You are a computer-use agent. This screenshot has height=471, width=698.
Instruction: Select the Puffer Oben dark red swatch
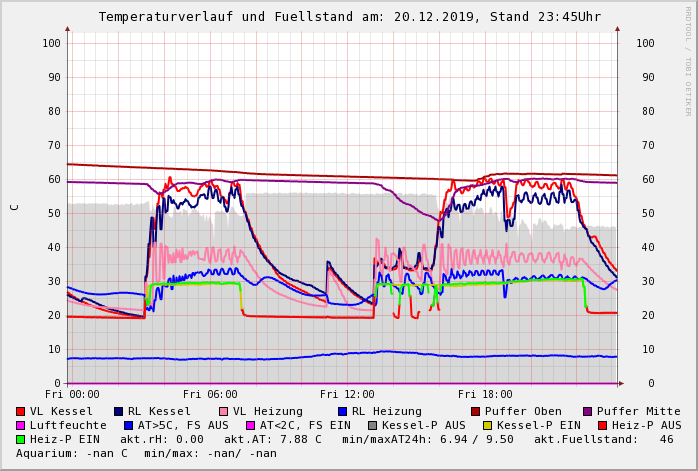point(476,411)
